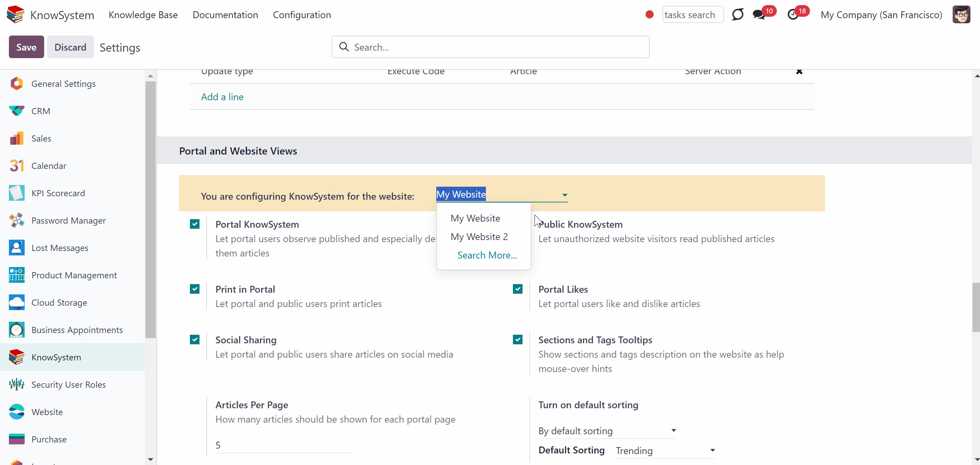Click the KnowSystem books logo in the top bar
Image resolution: width=980 pixels, height=465 pixels.
[x=15, y=14]
